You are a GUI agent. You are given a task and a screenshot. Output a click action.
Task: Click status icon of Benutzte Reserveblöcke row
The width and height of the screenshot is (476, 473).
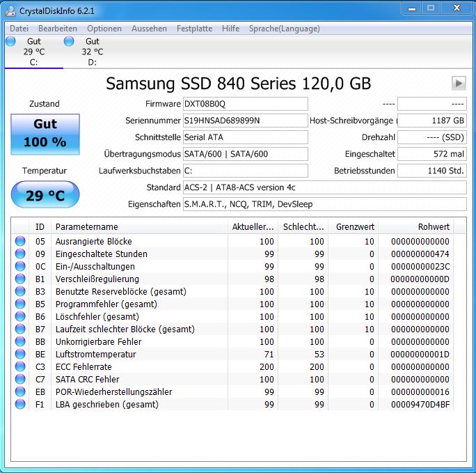(x=20, y=291)
